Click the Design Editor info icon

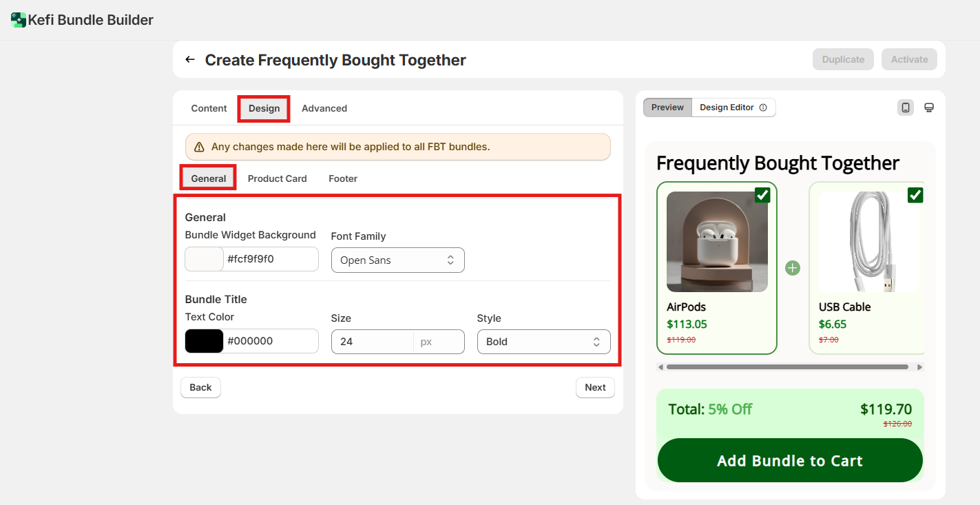763,107
